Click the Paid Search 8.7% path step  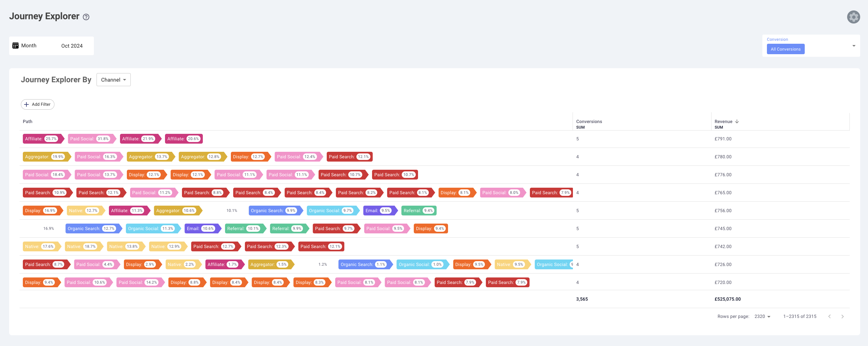tap(47, 264)
